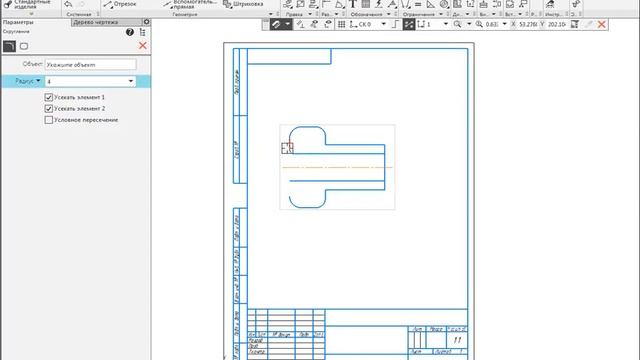The image size is (640, 360).
Task: Expand the Геометрия group dropdown arrow
Action: tap(271, 14)
